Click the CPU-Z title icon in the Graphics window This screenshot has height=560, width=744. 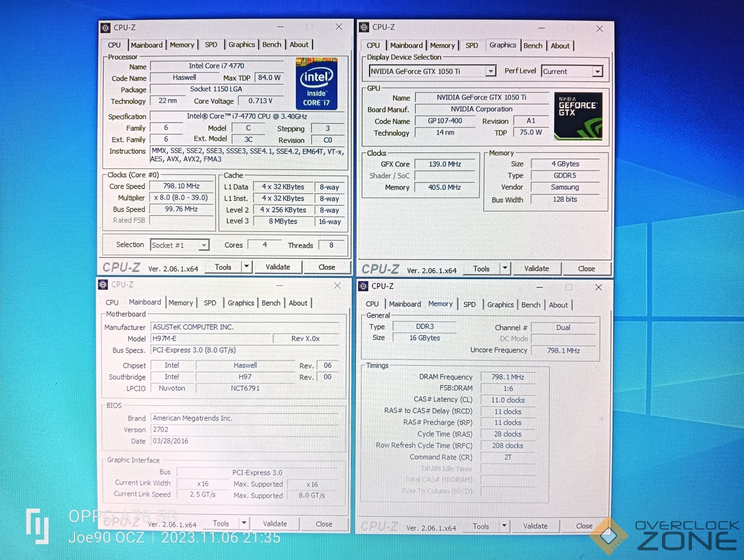click(364, 27)
